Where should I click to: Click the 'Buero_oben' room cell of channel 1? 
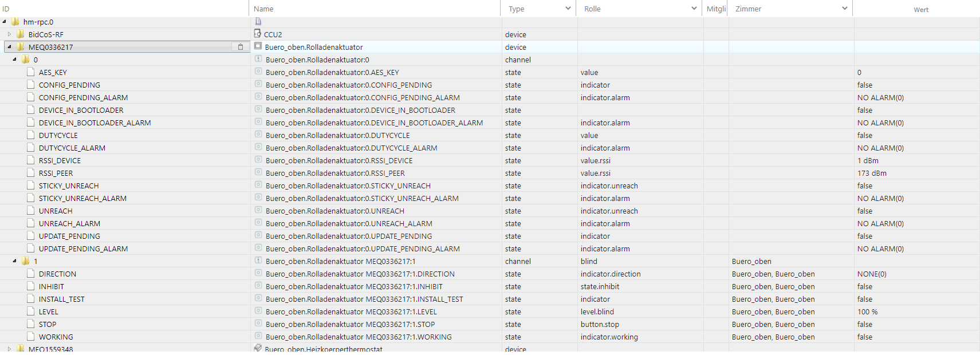tap(751, 261)
